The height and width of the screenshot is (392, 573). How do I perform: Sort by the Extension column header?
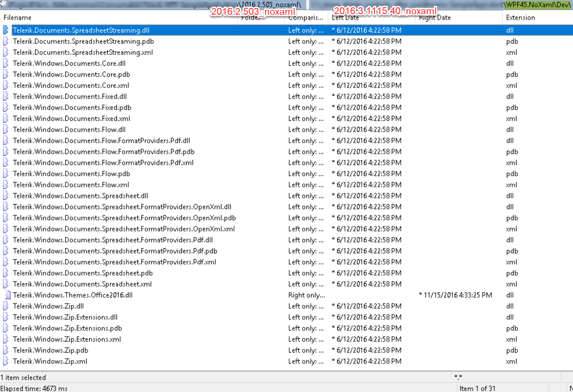click(x=521, y=18)
